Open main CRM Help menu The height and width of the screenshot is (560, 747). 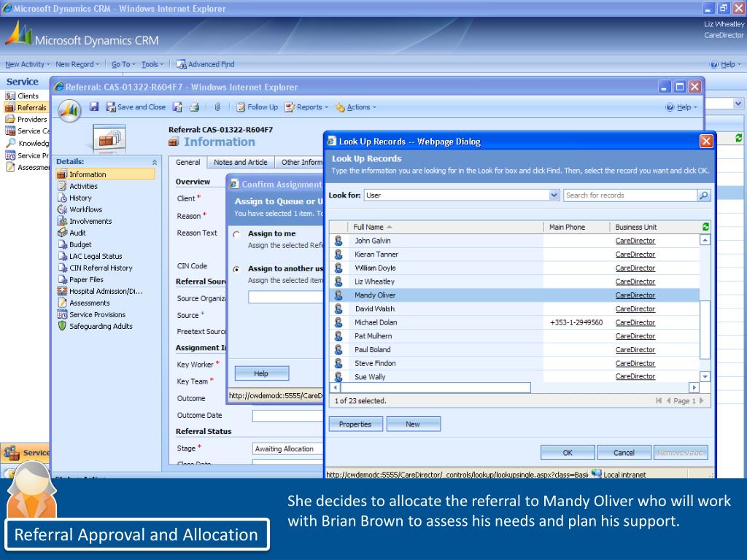(x=726, y=64)
